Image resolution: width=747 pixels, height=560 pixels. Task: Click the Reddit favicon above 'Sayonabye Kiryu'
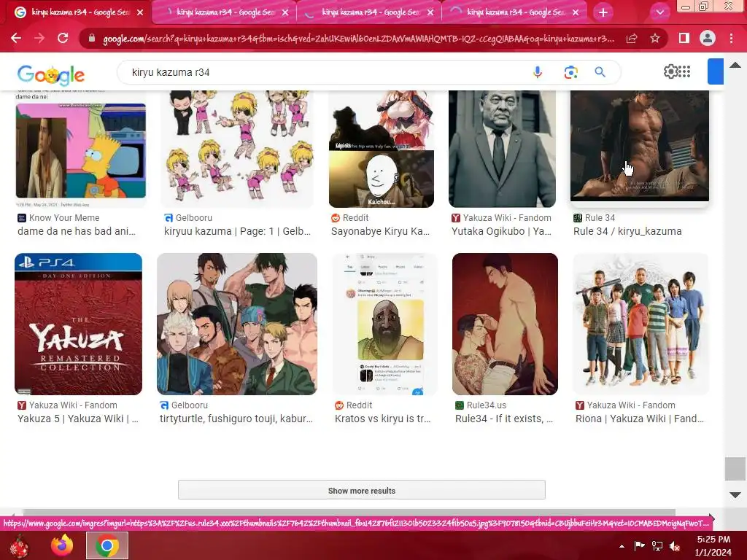point(336,218)
